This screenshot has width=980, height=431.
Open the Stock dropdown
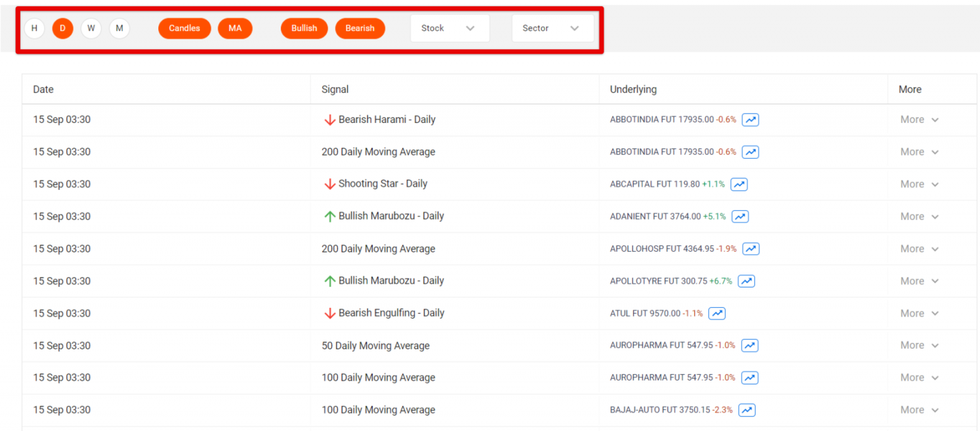tap(449, 28)
